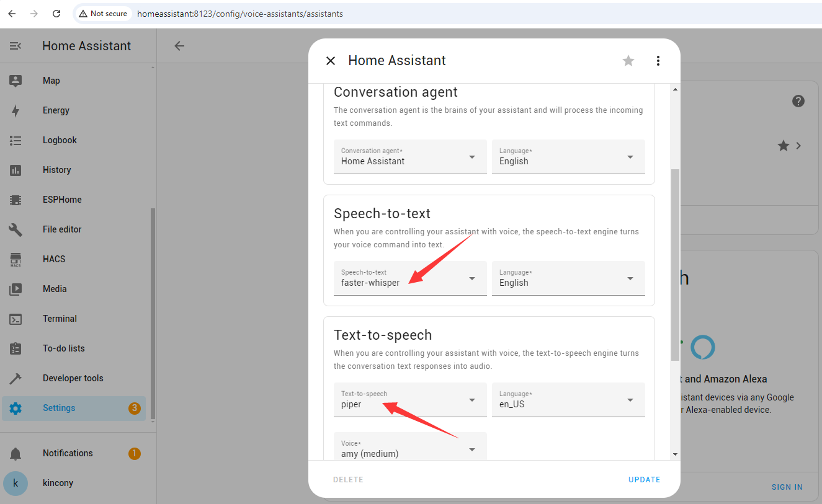Click the dialog scrollbar up arrow

point(675,89)
